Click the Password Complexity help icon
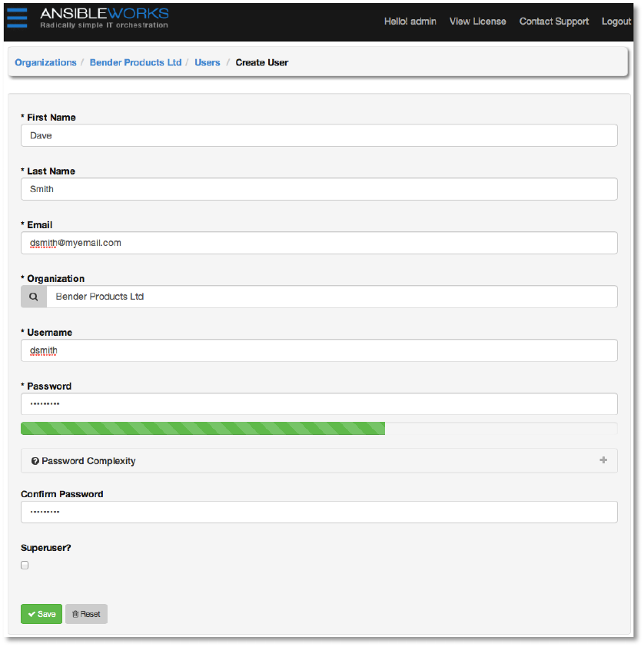 point(35,461)
